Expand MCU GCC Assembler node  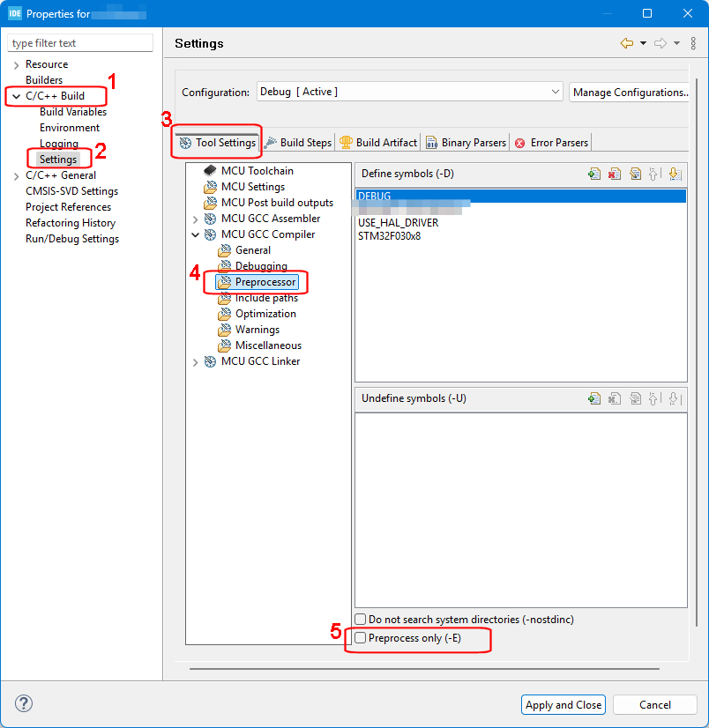[195, 219]
